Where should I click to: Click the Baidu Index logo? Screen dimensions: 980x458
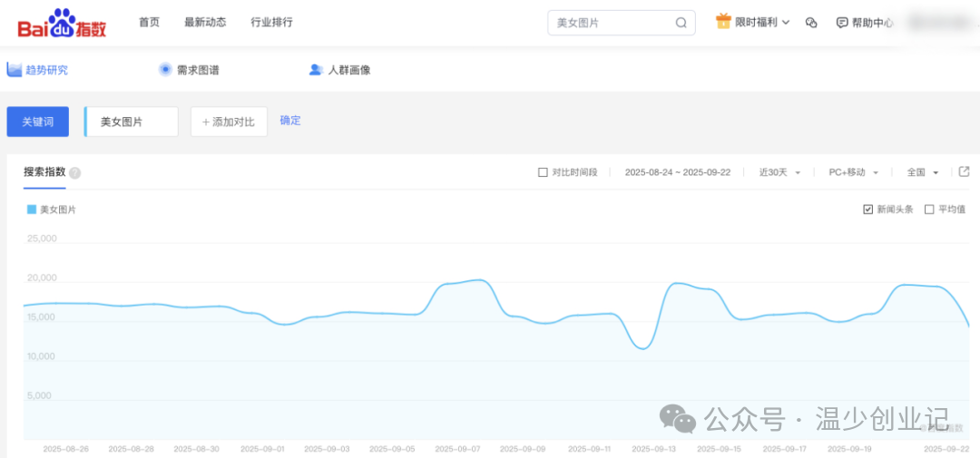click(x=62, y=24)
